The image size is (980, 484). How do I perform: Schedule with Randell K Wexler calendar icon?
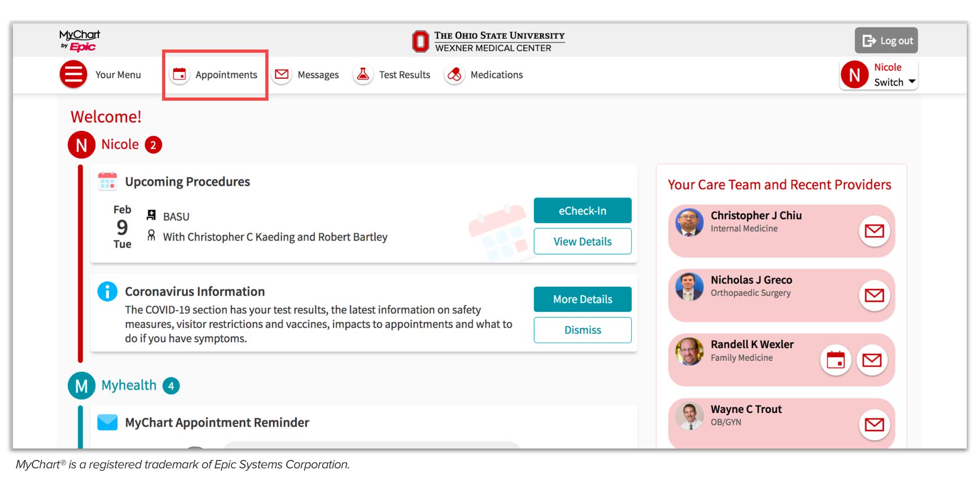tap(836, 360)
